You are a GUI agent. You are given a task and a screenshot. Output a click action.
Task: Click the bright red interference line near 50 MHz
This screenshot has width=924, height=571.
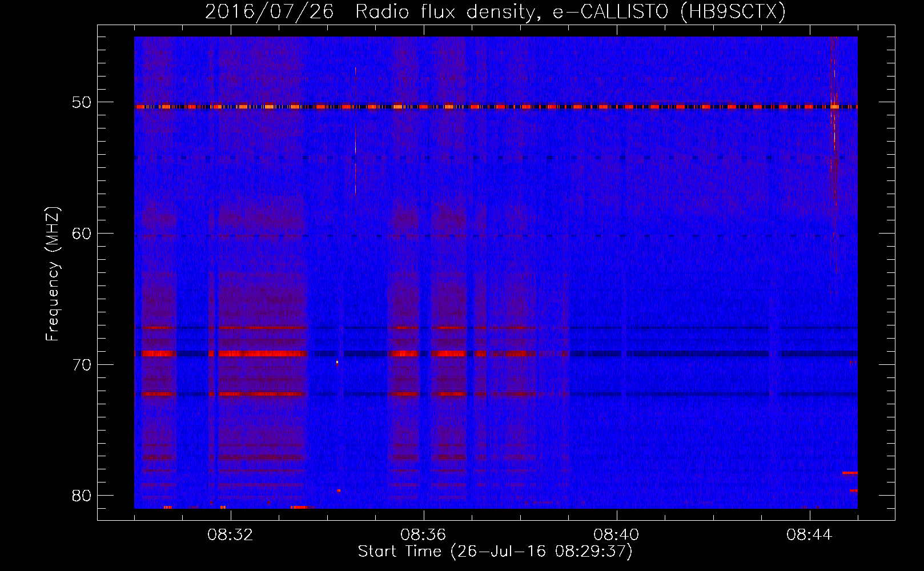coord(496,106)
